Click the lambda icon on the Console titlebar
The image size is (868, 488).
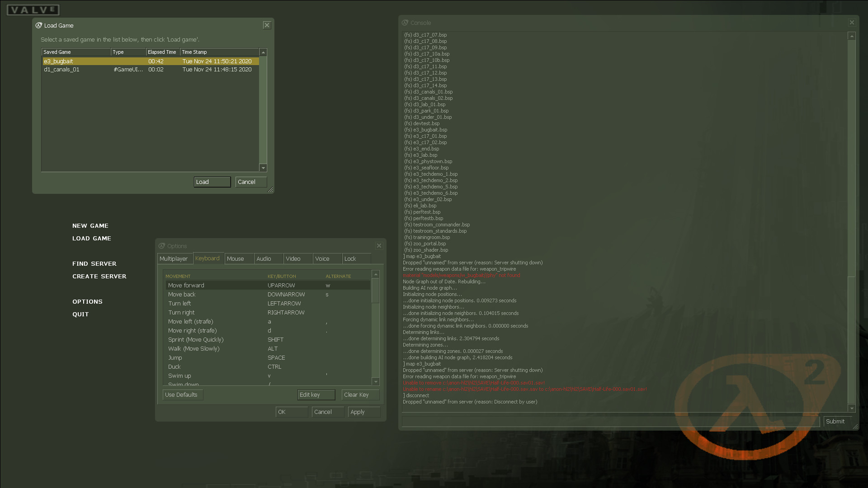pos(405,22)
